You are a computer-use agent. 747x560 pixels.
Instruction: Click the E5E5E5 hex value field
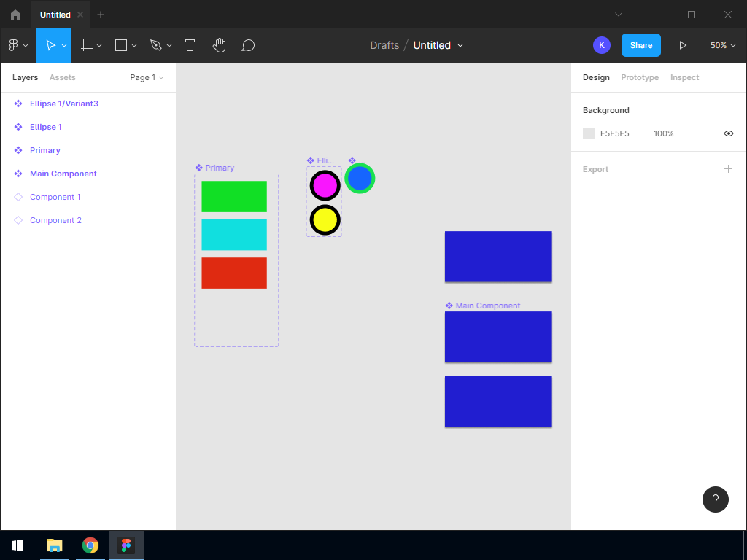(x=614, y=133)
